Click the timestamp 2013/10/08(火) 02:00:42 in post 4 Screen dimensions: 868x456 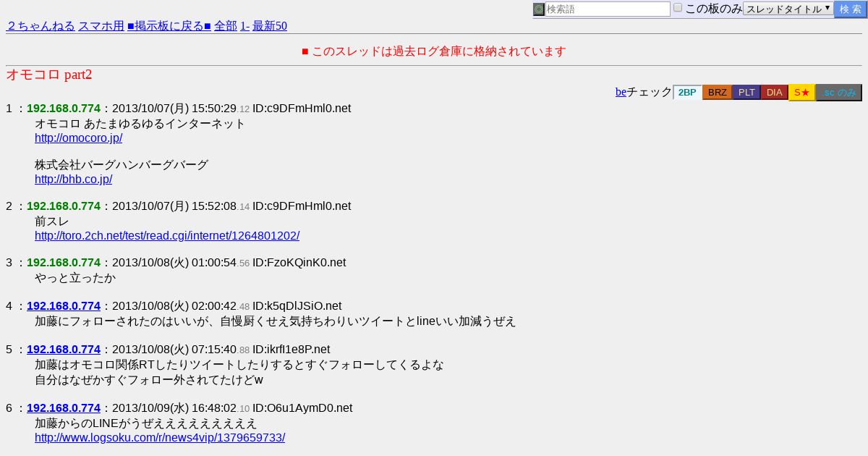click(x=174, y=305)
